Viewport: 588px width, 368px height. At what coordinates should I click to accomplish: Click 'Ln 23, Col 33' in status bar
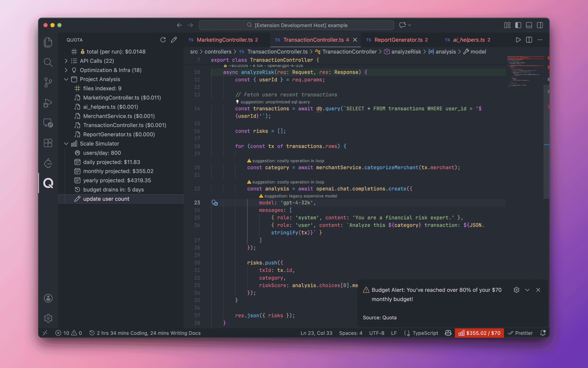pyautogui.click(x=316, y=333)
